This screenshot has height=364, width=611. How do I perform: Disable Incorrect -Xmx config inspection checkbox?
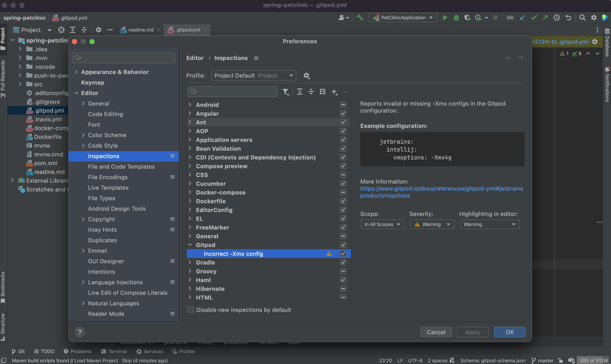pyautogui.click(x=343, y=254)
